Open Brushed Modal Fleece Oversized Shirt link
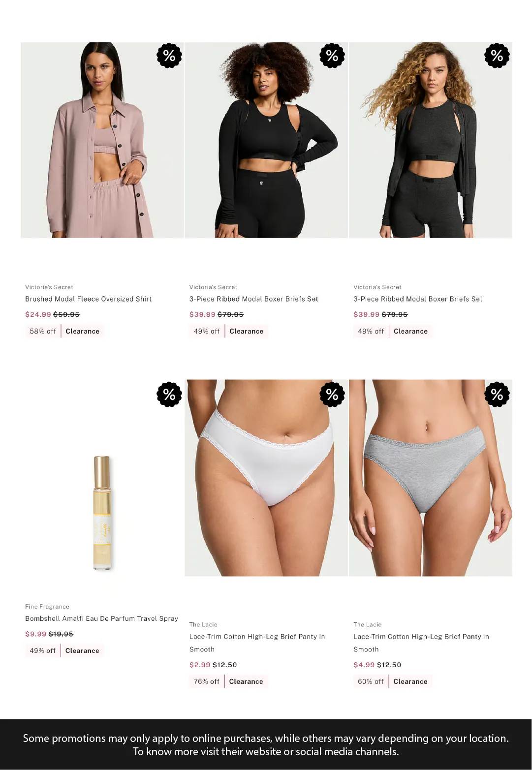532x770 pixels. click(x=89, y=299)
